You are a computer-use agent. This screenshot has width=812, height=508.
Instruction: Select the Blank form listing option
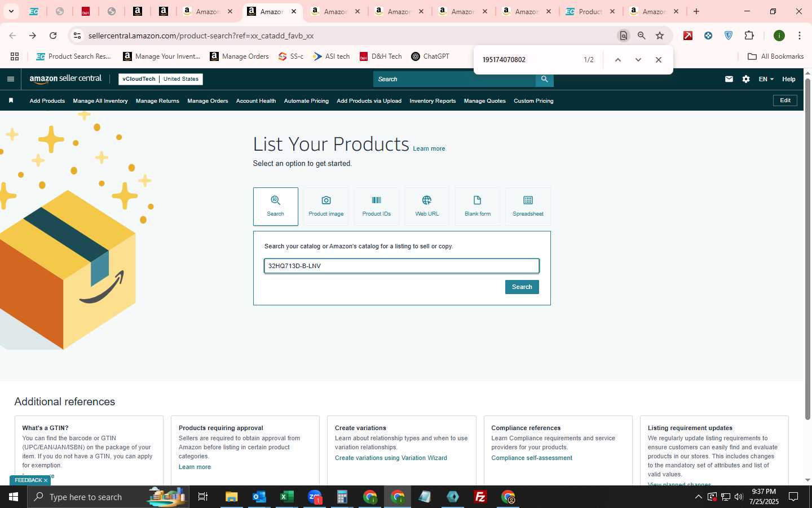pyautogui.click(x=478, y=207)
